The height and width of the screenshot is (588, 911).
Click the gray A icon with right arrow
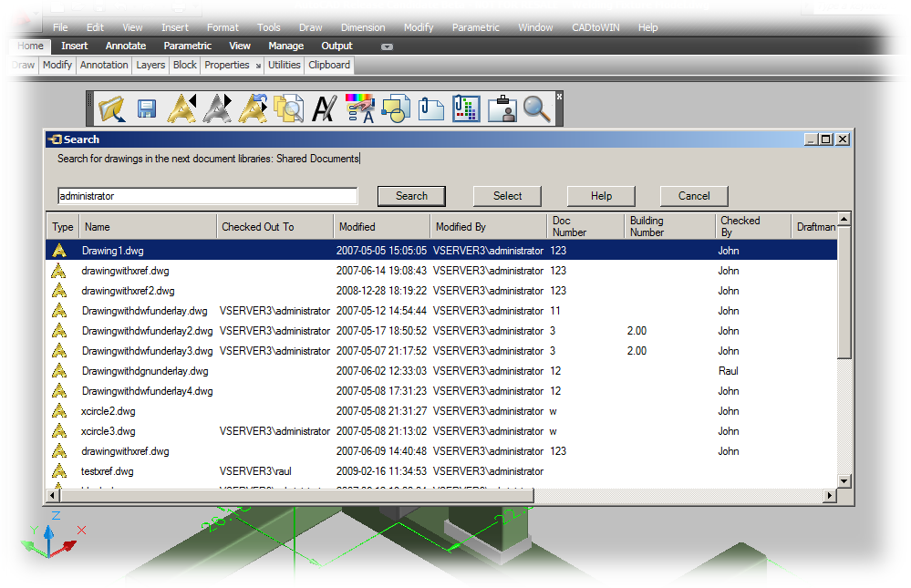click(x=217, y=108)
